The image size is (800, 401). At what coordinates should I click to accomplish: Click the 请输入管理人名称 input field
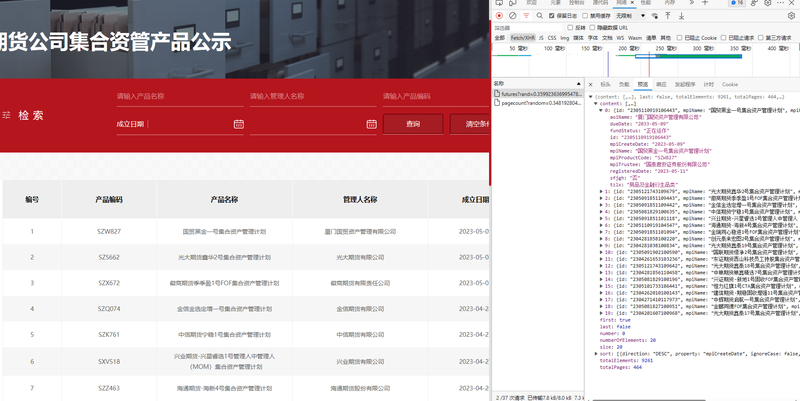click(x=313, y=96)
